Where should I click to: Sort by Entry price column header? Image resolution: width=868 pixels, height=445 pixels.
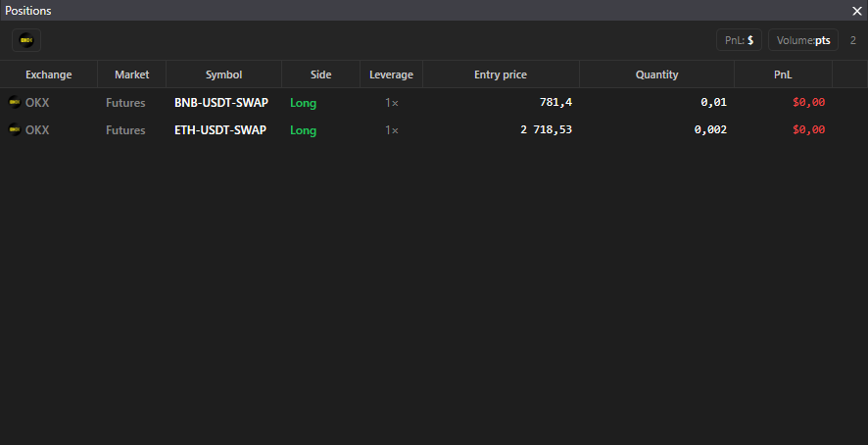coord(501,74)
